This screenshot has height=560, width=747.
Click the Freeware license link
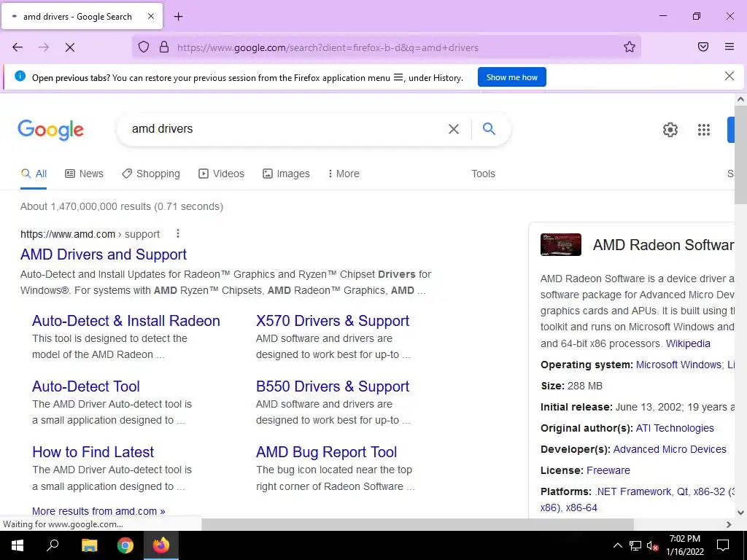[x=608, y=470]
